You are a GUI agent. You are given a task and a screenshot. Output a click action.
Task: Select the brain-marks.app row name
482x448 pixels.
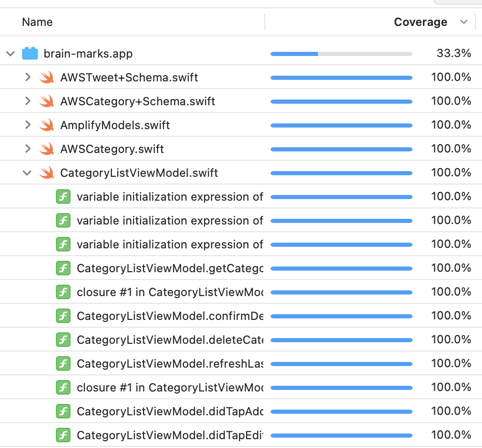point(88,54)
